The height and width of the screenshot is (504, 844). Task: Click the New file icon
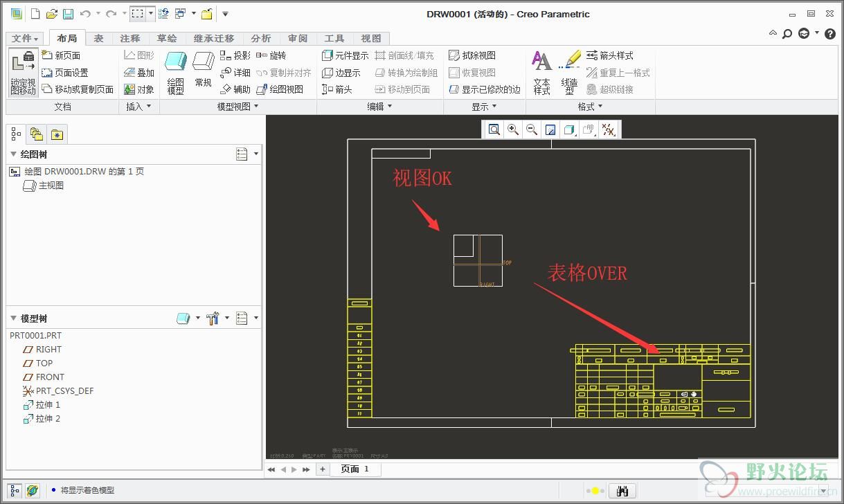tap(35, 13)
